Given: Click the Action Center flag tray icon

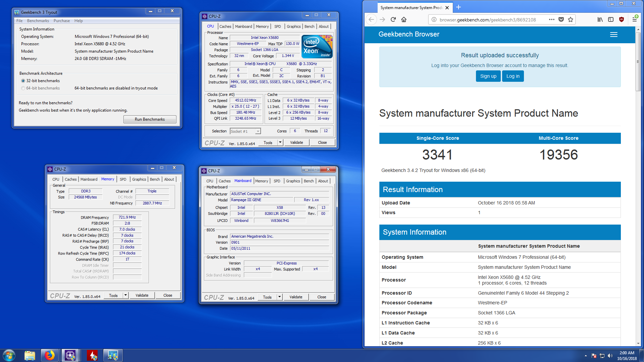Looking at the screenshot, I should click(x=594, y=356).
